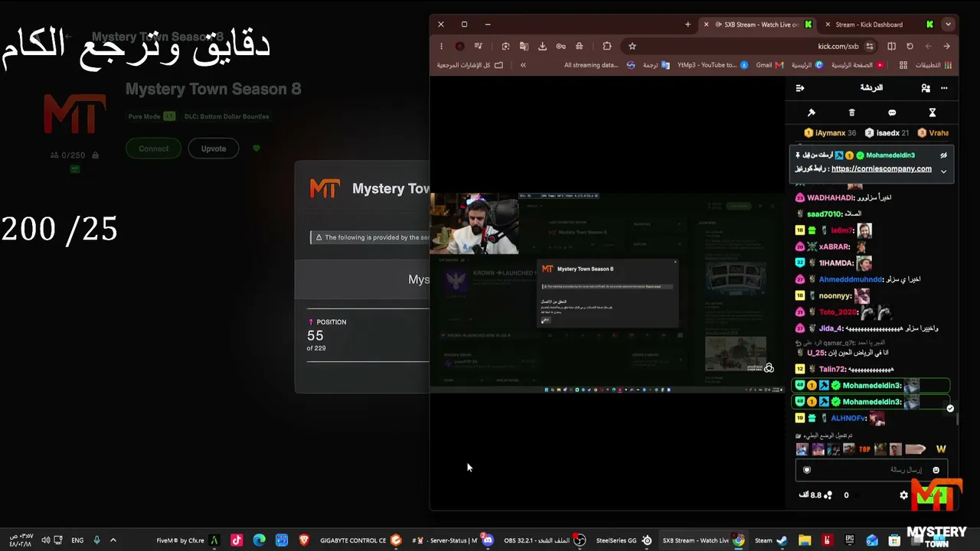This screenshot has width=980, height=551.
Task: Open the extensions puzzle icon
Action: (x=607, y=46)
